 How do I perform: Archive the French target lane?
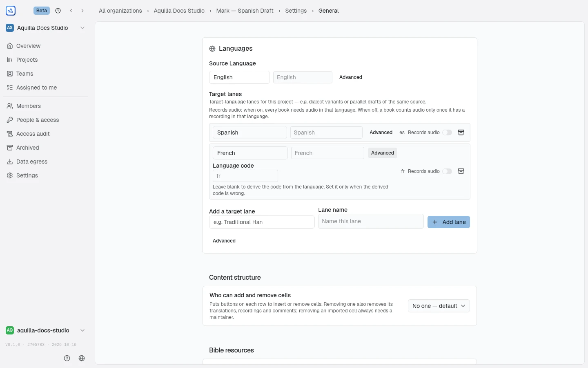pyautogui.click(x=461, y=171)
